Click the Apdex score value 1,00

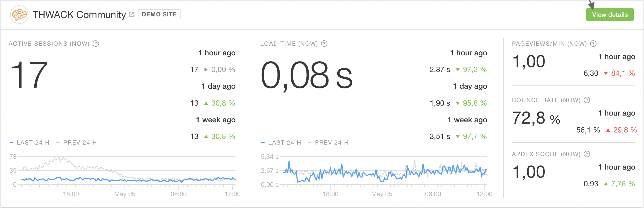tap(529, 172)
